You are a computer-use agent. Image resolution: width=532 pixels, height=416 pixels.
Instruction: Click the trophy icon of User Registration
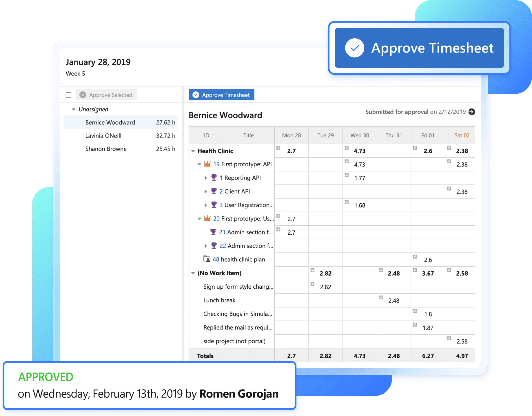tap(214, 205)
